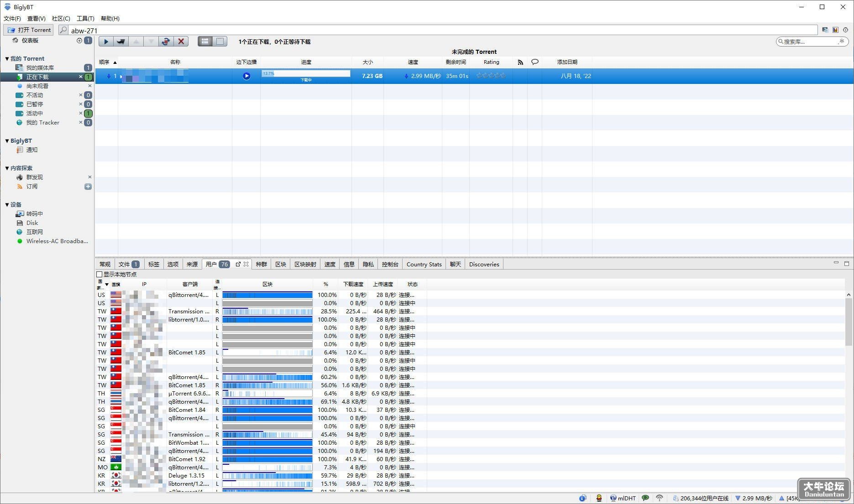The width and height of the screenshot is (854, 504).
Task: Click the stream play icon in torrent row
Action: tap(246, 76)
